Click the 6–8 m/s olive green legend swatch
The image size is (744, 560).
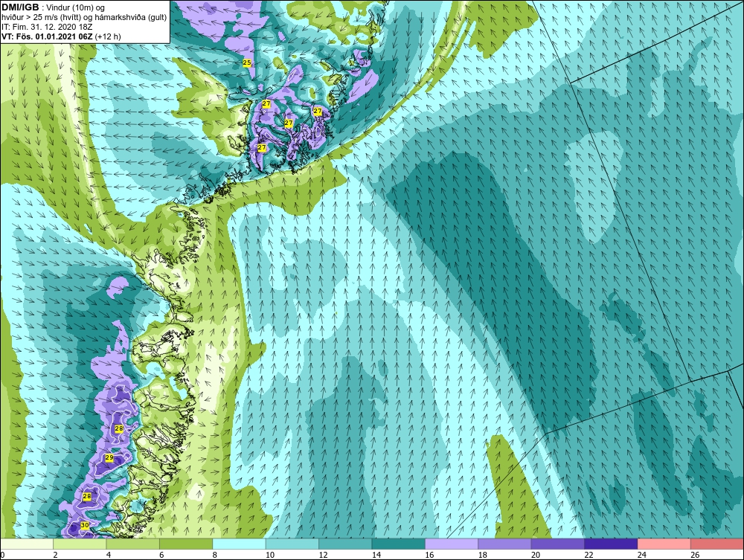186,544
